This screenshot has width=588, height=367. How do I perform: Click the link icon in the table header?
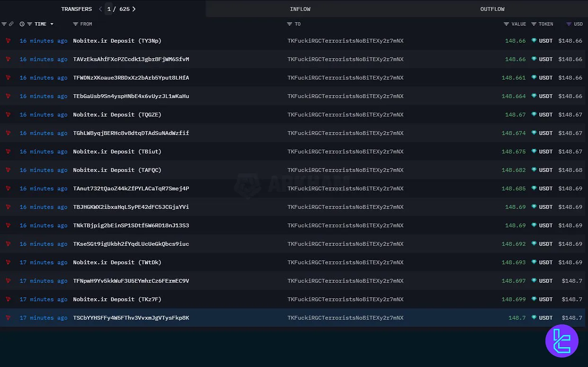coord(11,24)
